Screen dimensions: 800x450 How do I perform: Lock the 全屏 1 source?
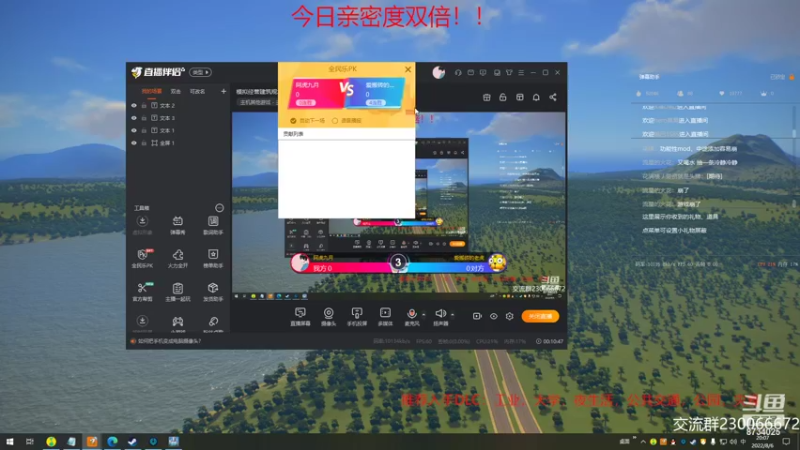(x=144, y=143)
